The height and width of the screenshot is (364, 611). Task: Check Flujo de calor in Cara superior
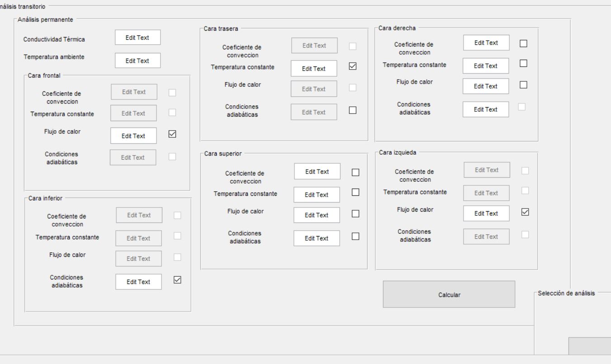click(355, 213)
